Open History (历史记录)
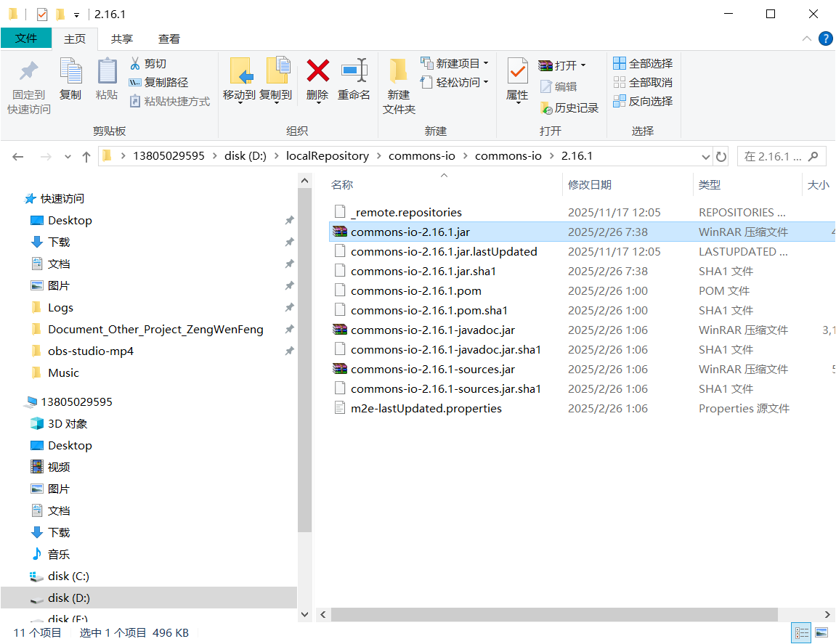Screen dimensions: 836x644 (569, 108)
